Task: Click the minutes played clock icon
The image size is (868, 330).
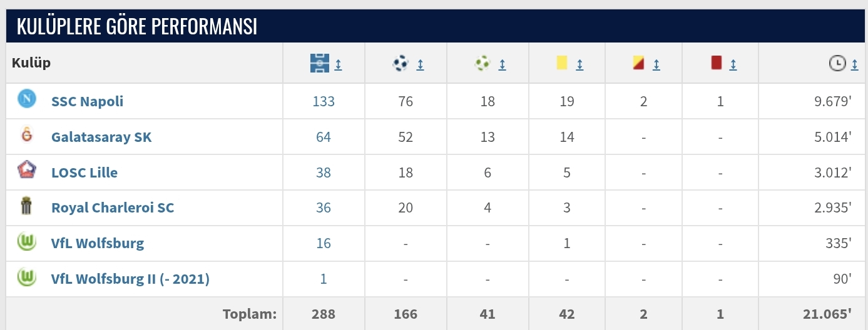Action: [837, 63]
